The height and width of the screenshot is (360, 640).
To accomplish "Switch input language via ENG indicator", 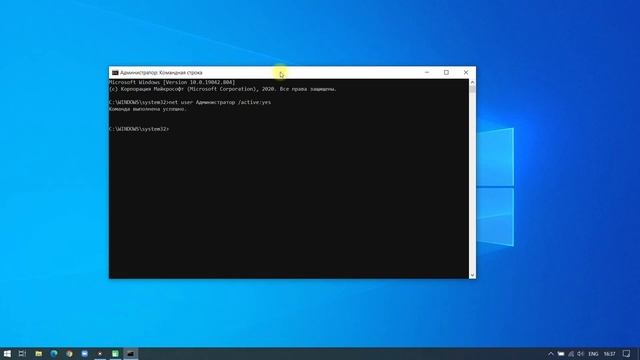I will click(x=593, y=354).
